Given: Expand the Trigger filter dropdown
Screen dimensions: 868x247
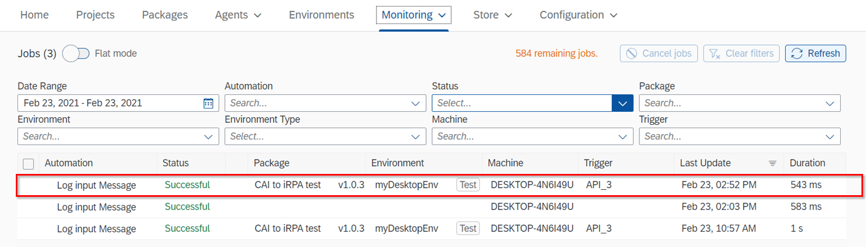Looking at the screenshot, I should point(829,136).
